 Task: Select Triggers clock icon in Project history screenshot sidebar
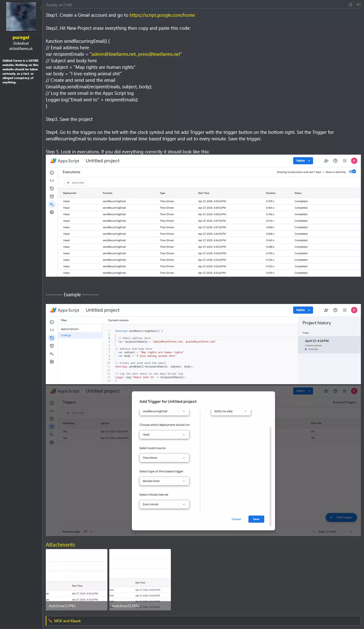pos(52,346)
